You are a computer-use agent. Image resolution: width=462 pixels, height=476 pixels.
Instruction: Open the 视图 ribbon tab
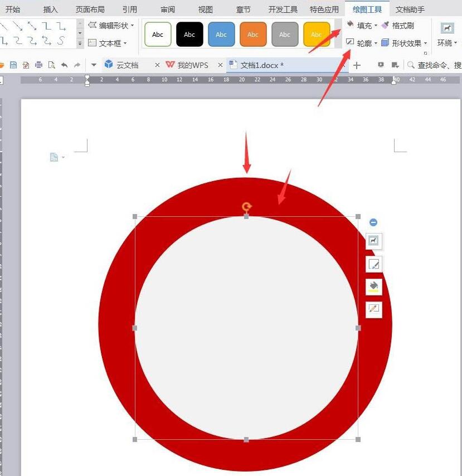(x=206, y=9)
